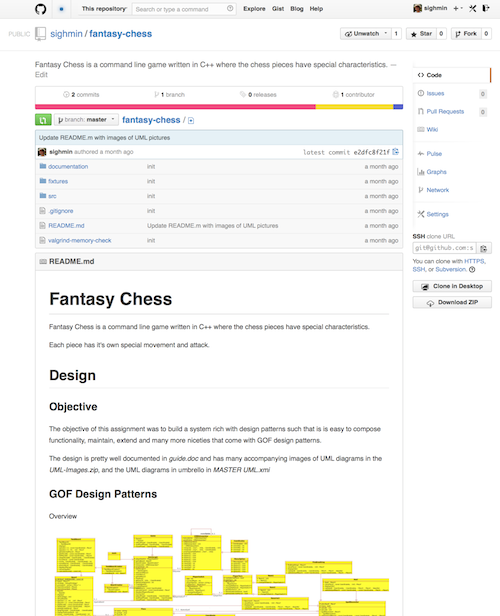Click the README.md file icon in list
The image size is (500, 616).
pos(42,226)
